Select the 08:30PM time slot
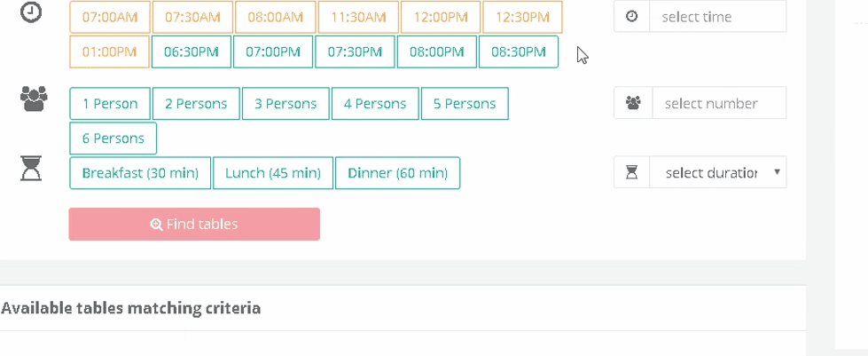The width and height of the screenshot is (868, 356). 518,51
